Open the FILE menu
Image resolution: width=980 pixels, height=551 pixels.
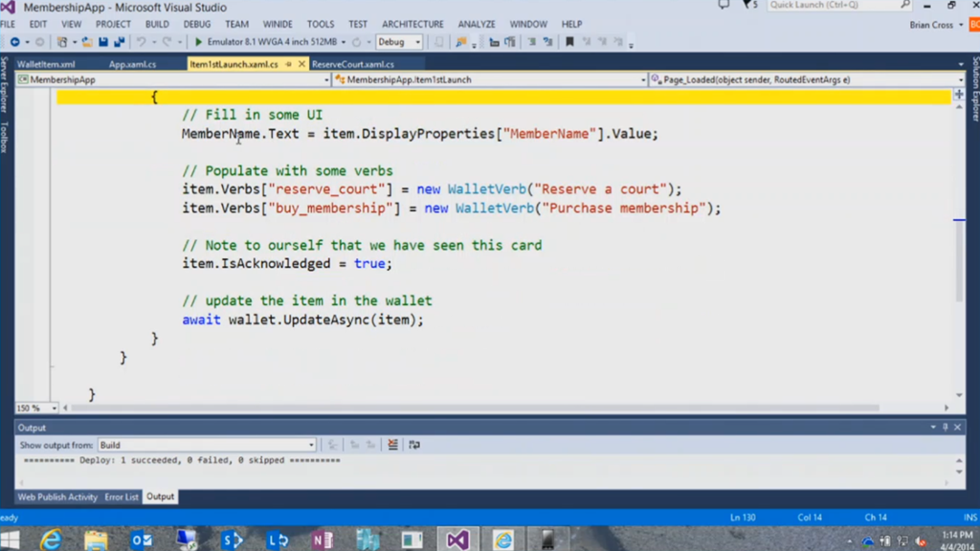(x=8, y=24)
